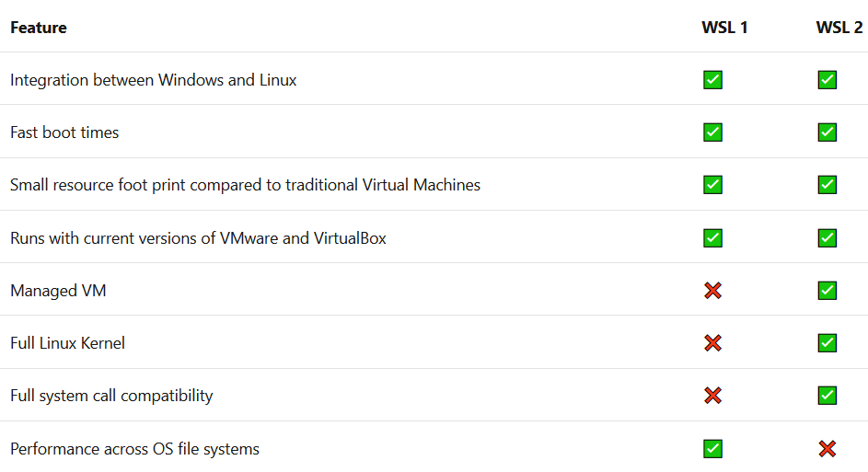Click WSL 1 red cross for Full Linux Kernel

[x=712, y=343]
